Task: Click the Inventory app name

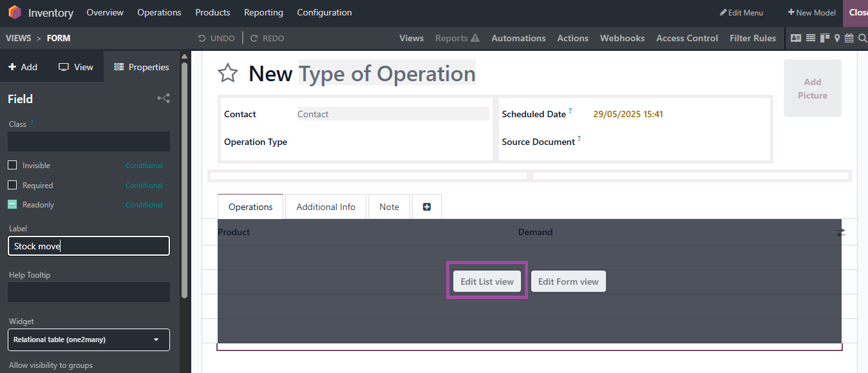Action: tap(51, 13)
